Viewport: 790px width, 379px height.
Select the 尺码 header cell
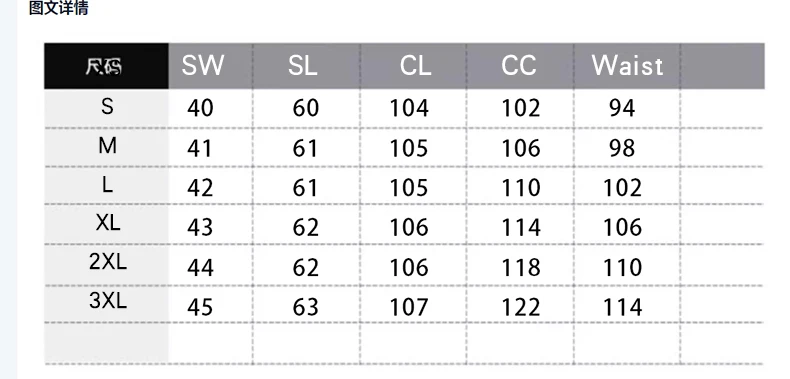click(106, 66)
